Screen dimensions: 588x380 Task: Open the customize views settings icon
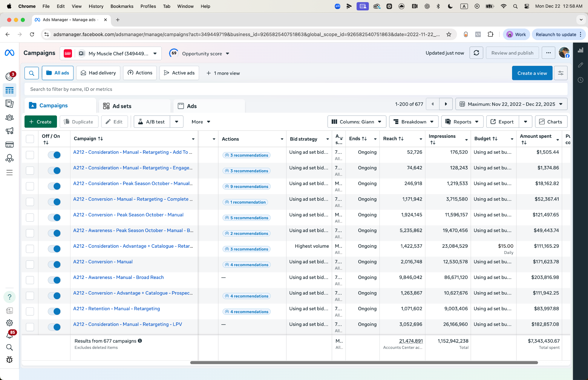click(561, 73)
